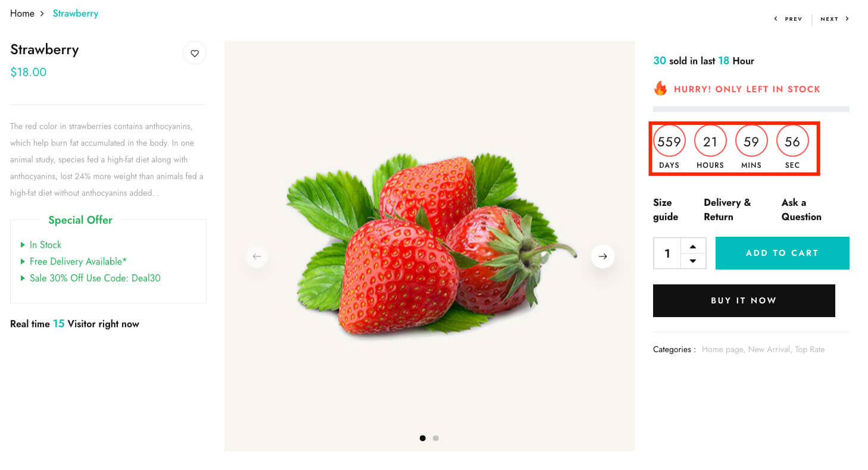This screenshot has width=868, height=470.
Task: Open the Size guide tab
Action: click(666, 209)
